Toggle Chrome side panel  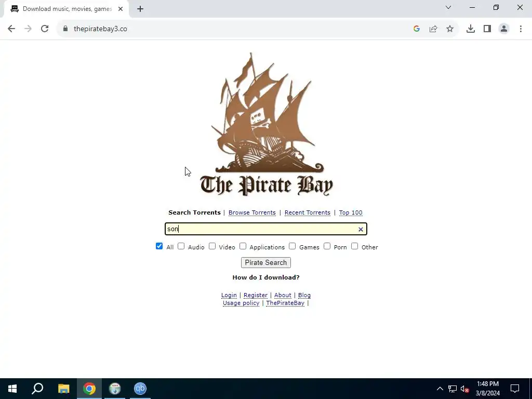487,29
